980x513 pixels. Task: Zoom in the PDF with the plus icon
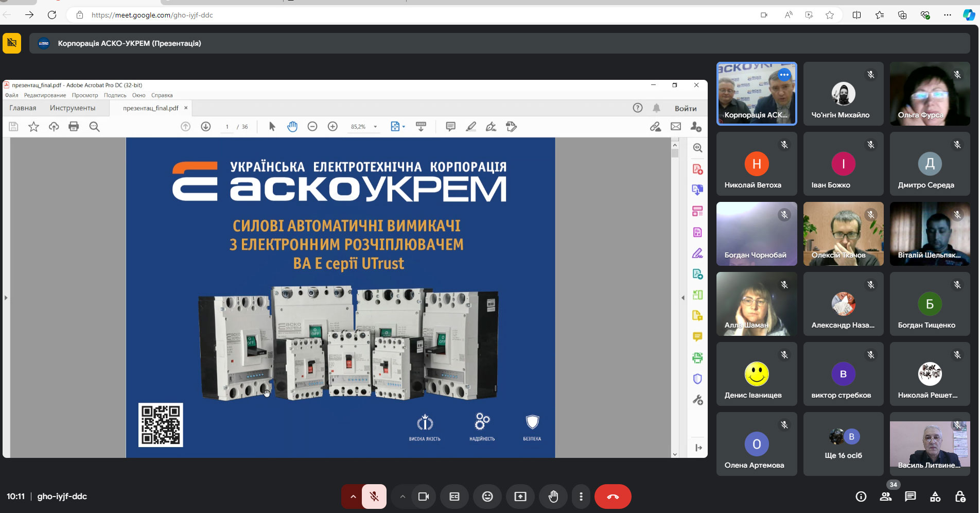pos(332,127)
